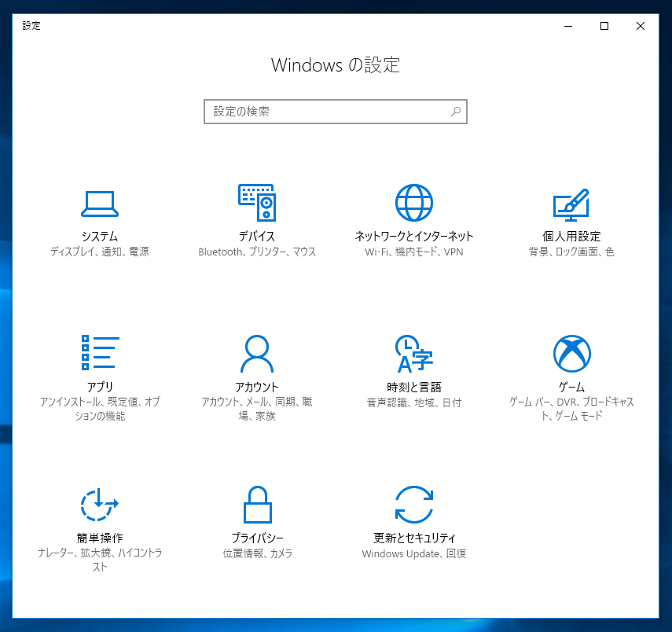Click the Windows Update、回復 description
Screen dimensions: 672x632
[x=414, y=553]
